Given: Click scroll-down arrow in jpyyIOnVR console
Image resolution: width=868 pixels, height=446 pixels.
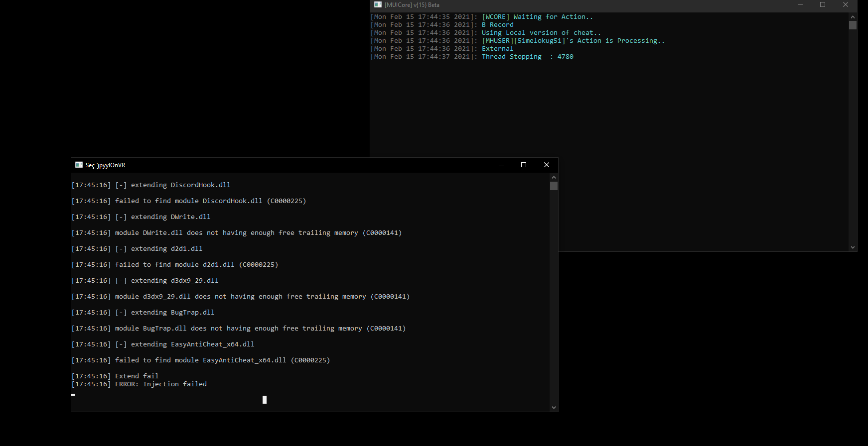Looking at the screenshot, I should click(x=554, y=407).
